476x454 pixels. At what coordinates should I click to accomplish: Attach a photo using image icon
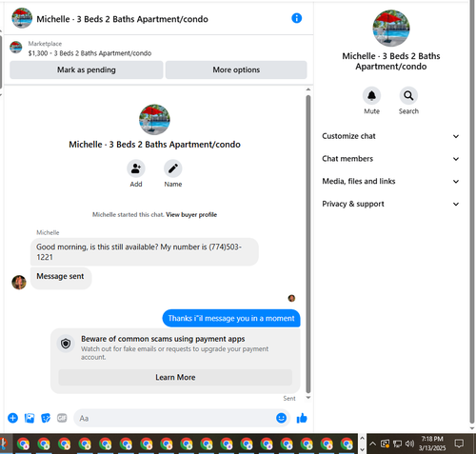[30, 418]
